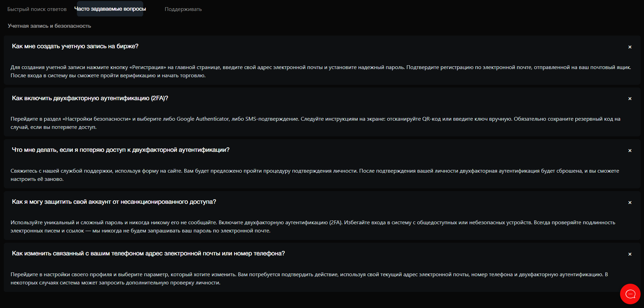Click the answer text about profile settings change
The image size is (644, 308).
[309, 279]
